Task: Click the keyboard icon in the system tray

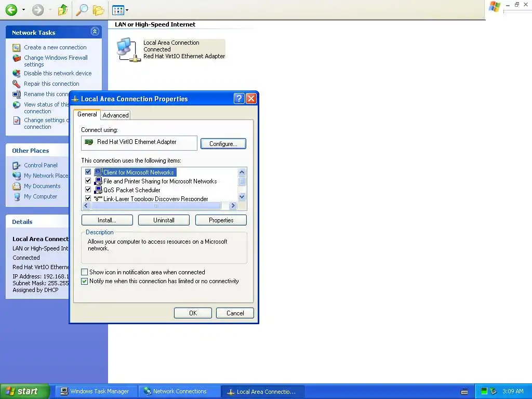Action: pos(464,392)
